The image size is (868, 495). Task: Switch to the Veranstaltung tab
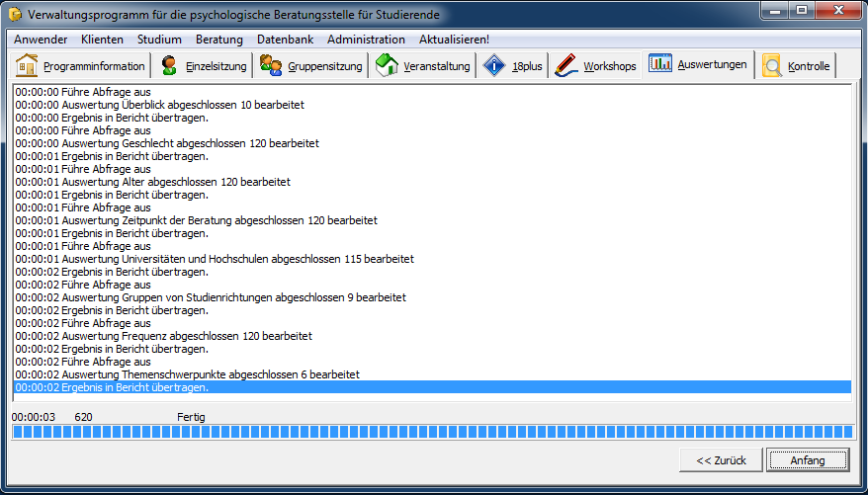422,66
